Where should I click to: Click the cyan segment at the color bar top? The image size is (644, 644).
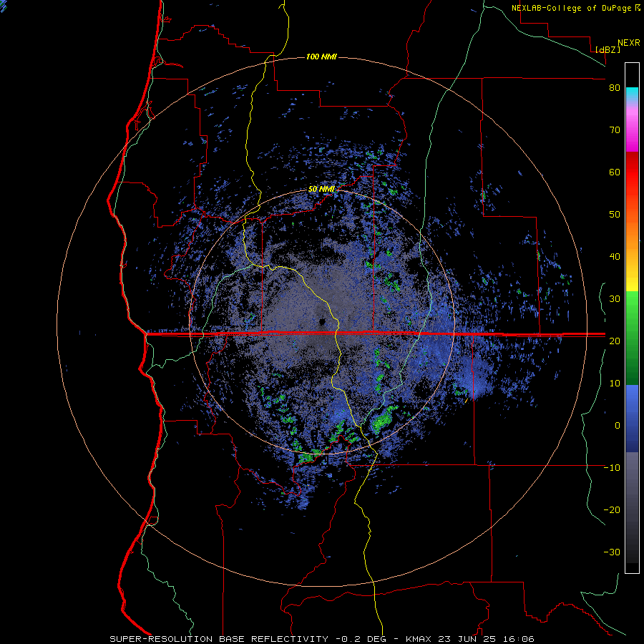pos(632,94)
